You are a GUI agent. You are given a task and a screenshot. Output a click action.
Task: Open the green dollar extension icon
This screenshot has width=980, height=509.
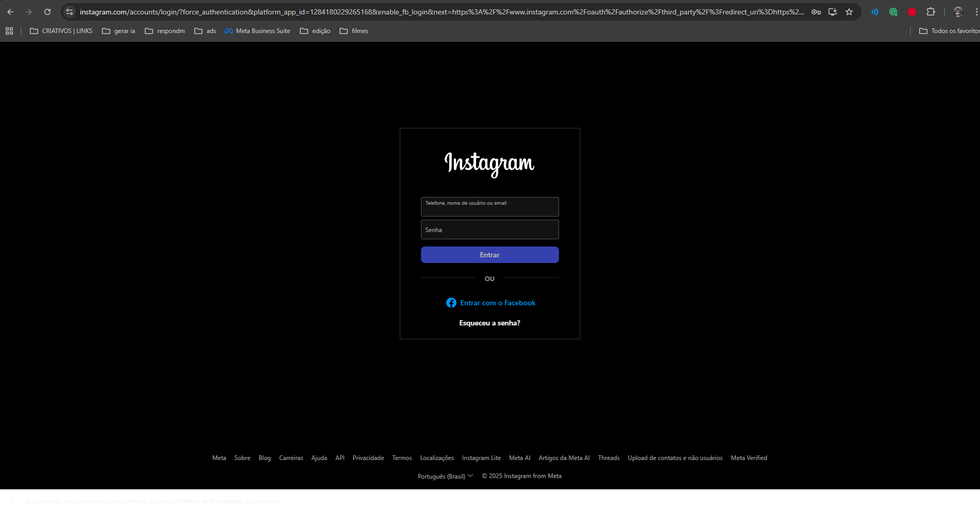coord(893,12)
